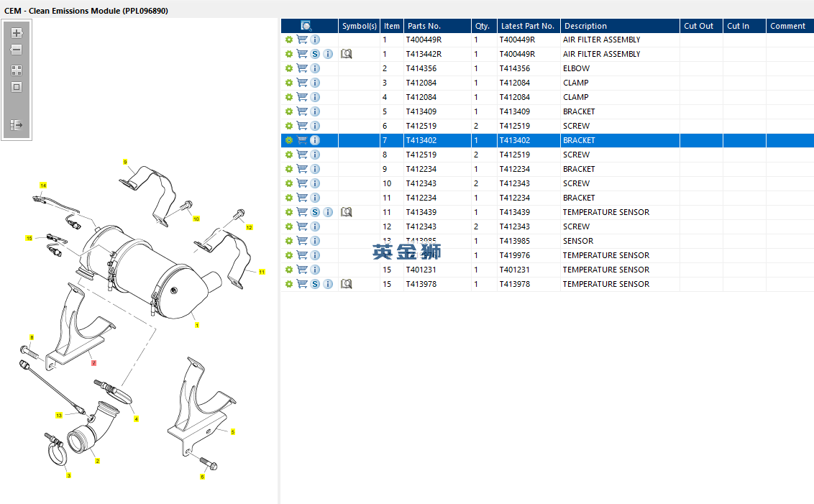Open the book symbol in the T413978 row

[347, 284]
